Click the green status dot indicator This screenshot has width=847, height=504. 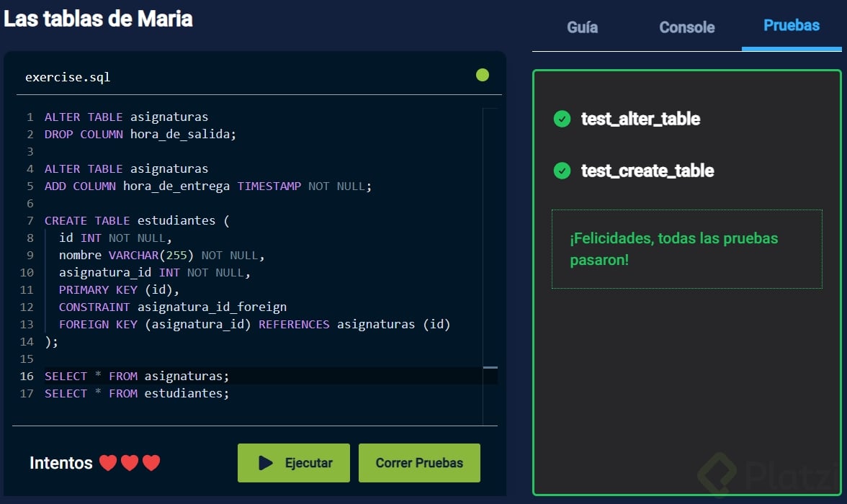coord(483,75)
